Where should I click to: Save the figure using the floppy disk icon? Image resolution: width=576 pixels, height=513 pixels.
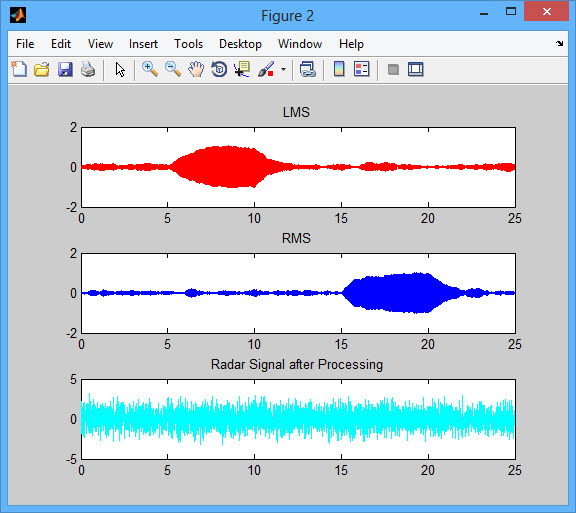[x=65, y=69]
